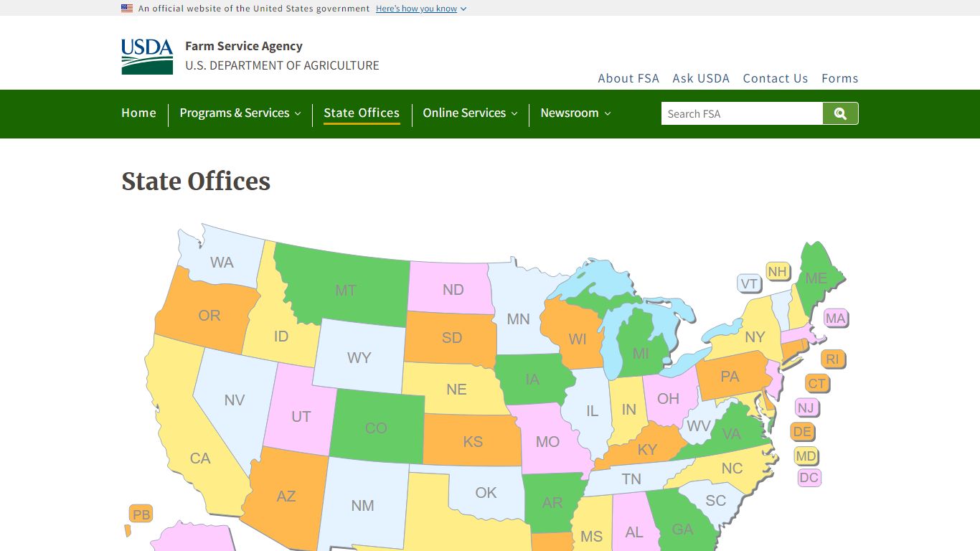Click Washington (WA) on the map
980x551 pixels.
pyautogui.click(x=222, y=262)
